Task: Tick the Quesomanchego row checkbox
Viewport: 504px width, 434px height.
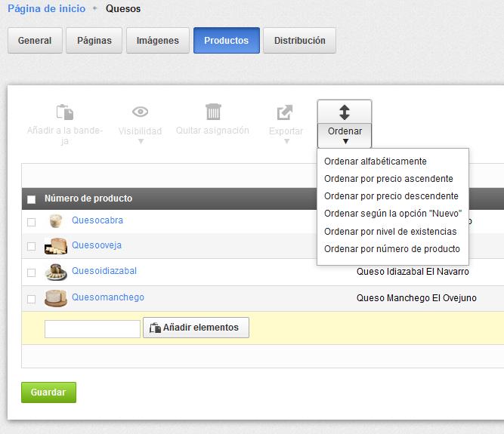Action: pos(31,299)
